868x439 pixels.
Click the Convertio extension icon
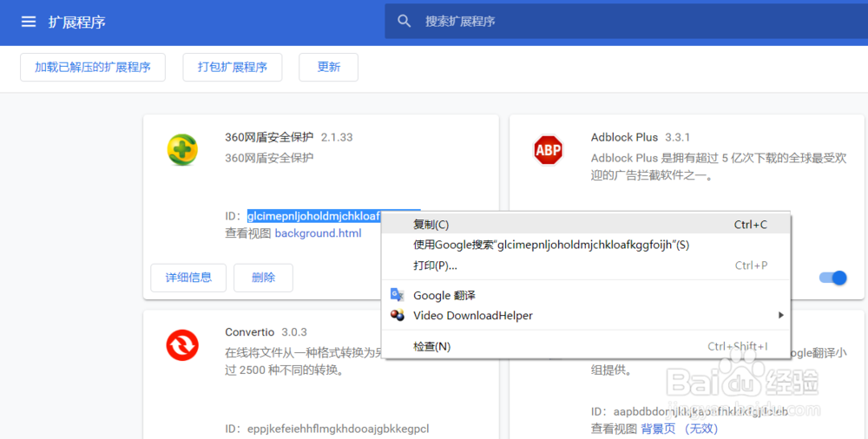(x=182, y=345)
